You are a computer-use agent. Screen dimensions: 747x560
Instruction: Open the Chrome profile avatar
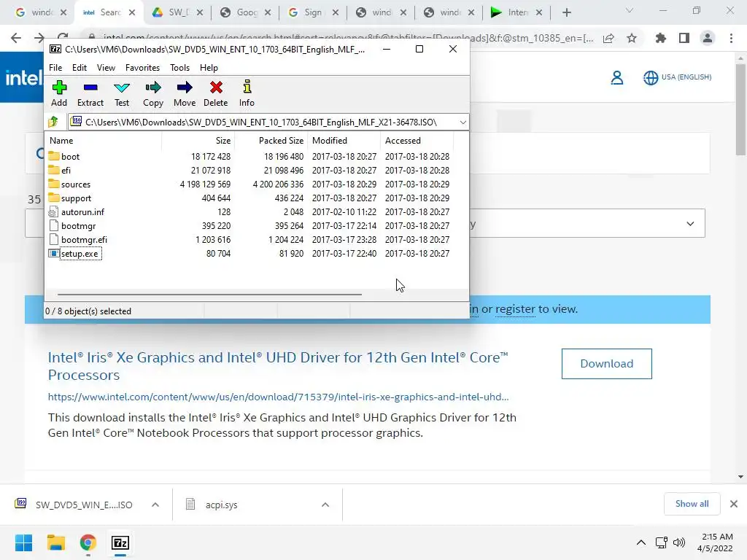[708, 38]
